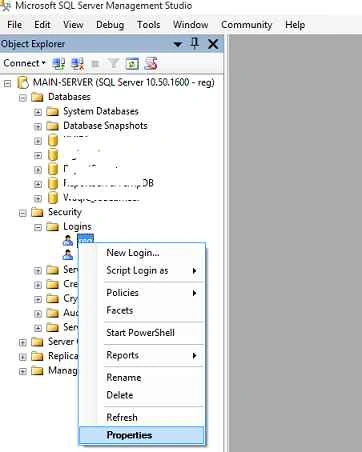Click the Refresh icon in Object Explorer toolbar
This screenshot has height=452, width=362.
[132, 63]
